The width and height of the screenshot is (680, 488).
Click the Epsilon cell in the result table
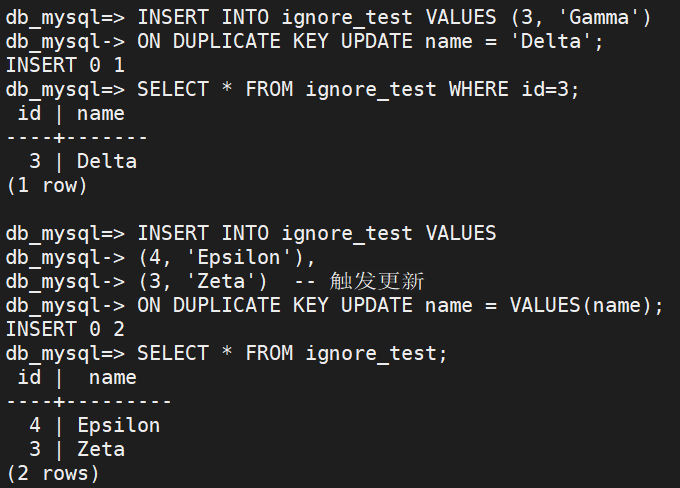pyautogui.click(x=118, y=425)
